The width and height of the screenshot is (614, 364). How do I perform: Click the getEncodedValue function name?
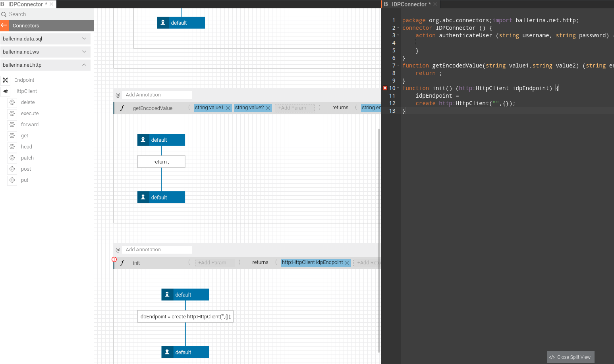click(153, 108)
